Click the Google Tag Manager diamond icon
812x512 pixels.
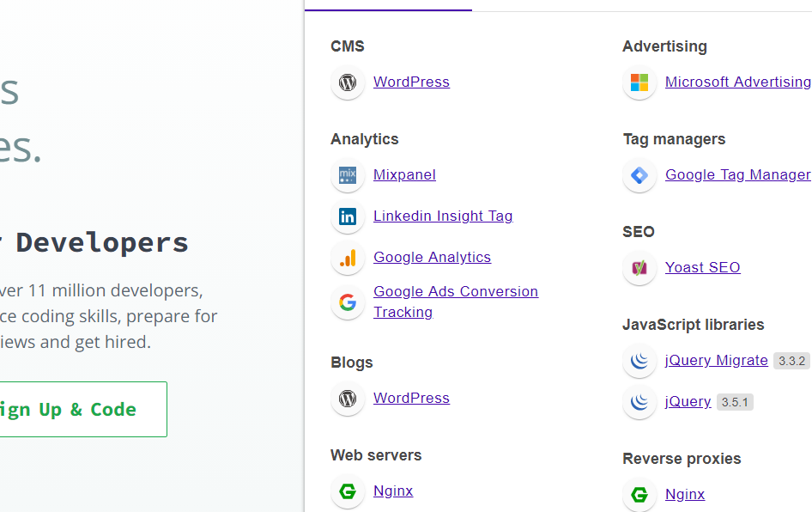[x=639, y=175]
